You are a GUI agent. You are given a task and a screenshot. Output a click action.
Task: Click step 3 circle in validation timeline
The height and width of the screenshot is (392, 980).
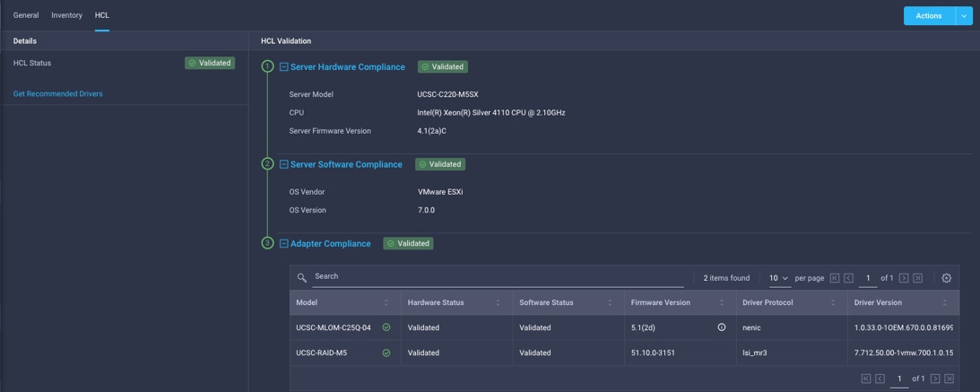pyautogui.click(x=267, y=243)
